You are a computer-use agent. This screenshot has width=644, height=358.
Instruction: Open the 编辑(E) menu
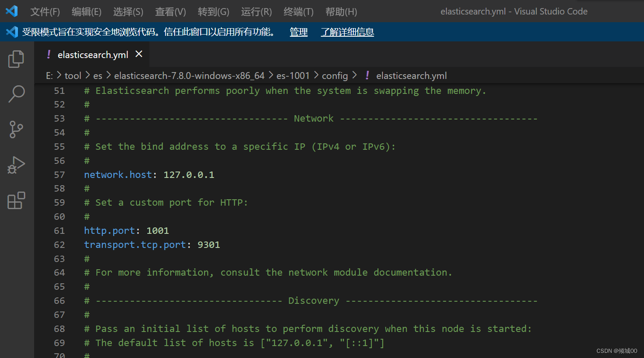pyautogui.click(x=87, y=12)
